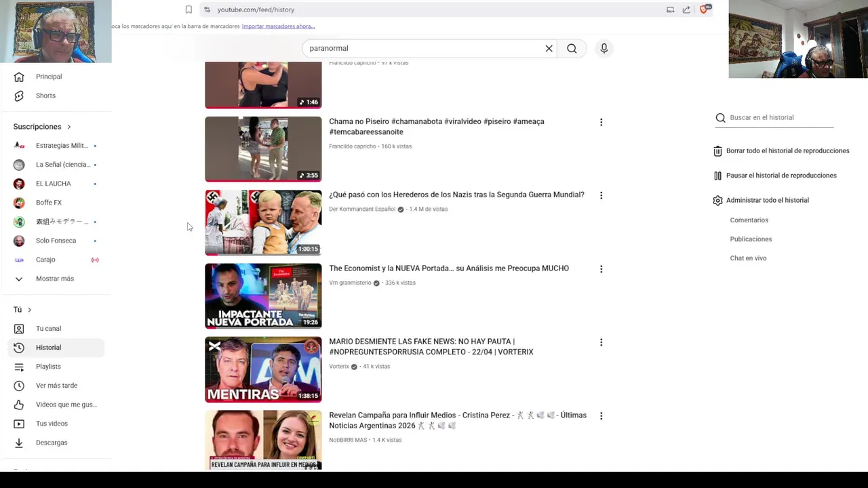The image size is (868, 488).
Task: Click the magnifier search button
Action: [x=572, y=48]
